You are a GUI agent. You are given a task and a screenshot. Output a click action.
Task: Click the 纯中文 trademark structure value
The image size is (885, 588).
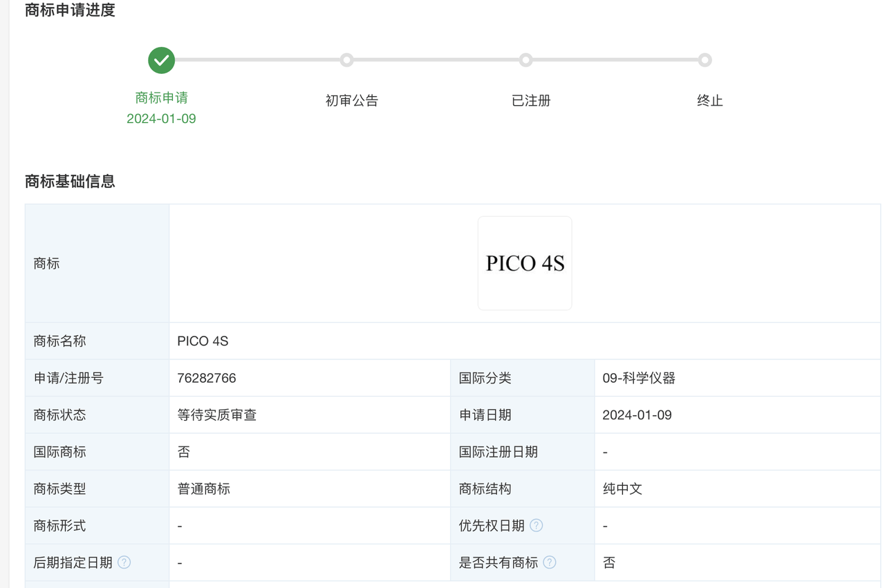pyautogui.click(x=622, y=489)
